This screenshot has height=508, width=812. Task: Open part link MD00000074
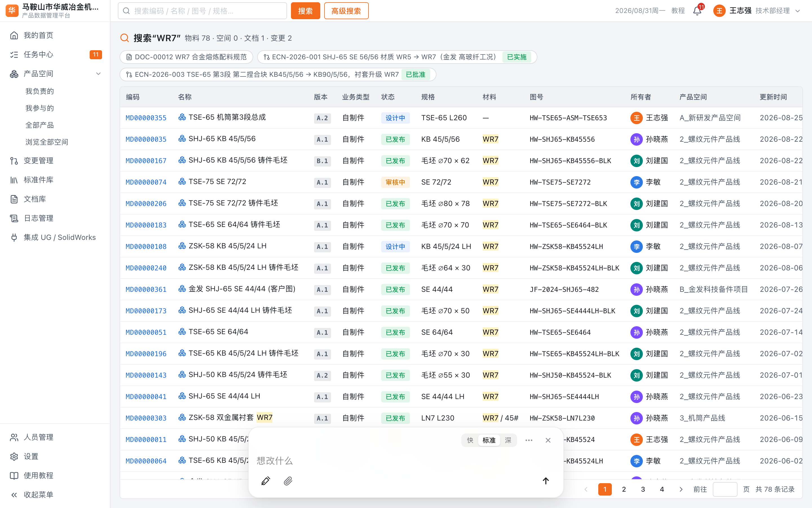coord(146,182)
